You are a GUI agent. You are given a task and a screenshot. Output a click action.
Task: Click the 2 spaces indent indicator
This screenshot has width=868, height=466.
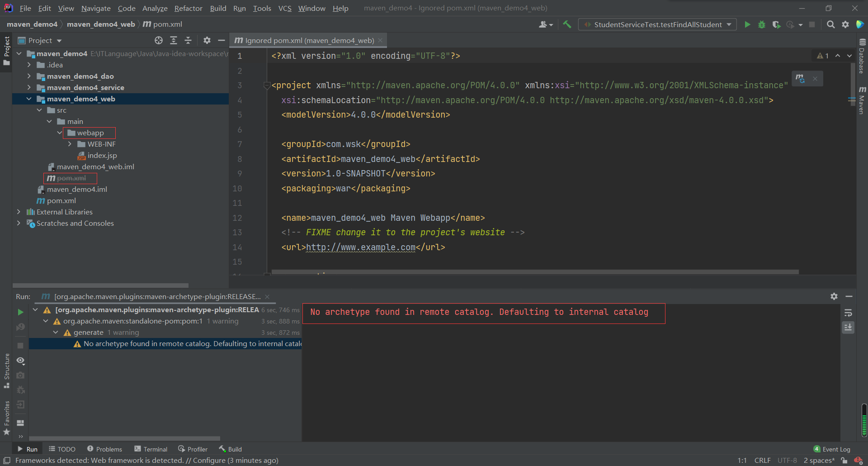[x=819, y=460]
